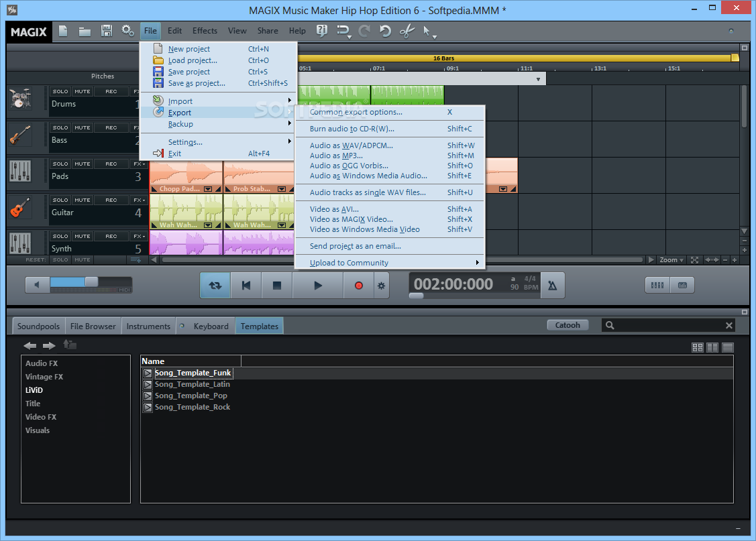756x541 pixels.
Task: Select Save project from the File menu
Action: pyautogui.click(x=217, y=71)
